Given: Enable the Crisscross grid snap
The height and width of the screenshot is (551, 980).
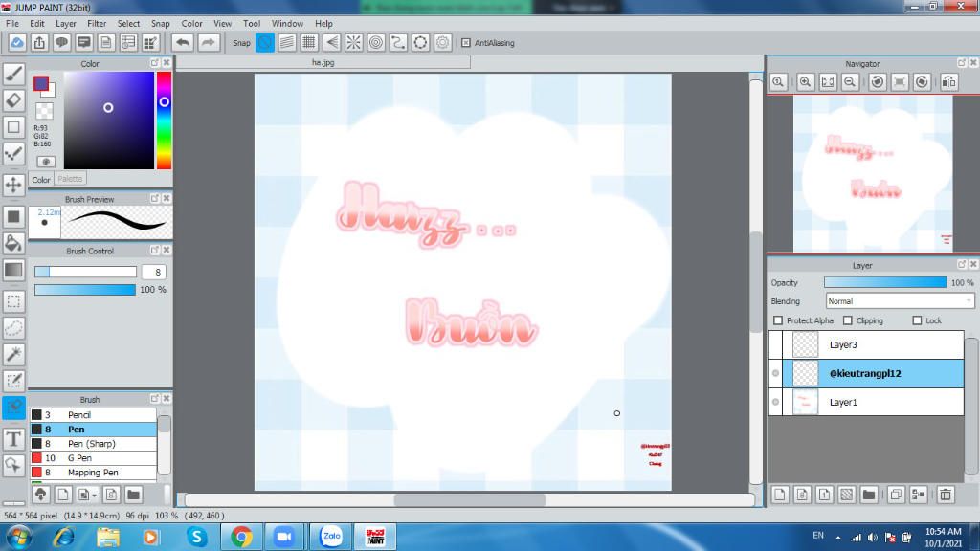Looking at the screenshot, I should pyautogui.click(x=309, y=42).
